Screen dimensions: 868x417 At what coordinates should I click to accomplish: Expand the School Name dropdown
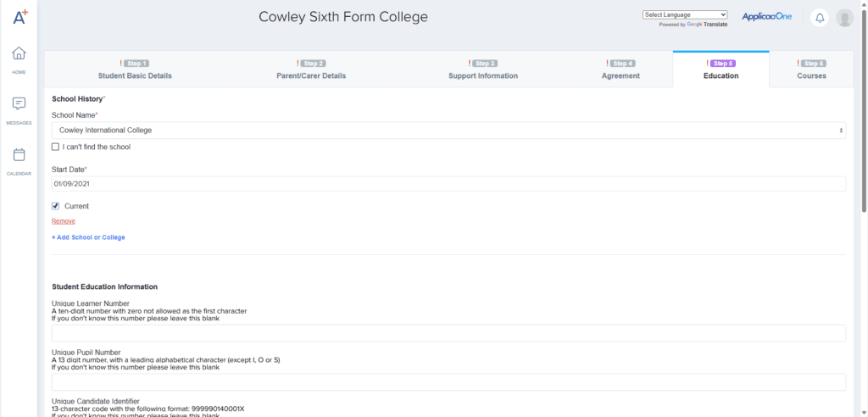(x=448, y=131)
